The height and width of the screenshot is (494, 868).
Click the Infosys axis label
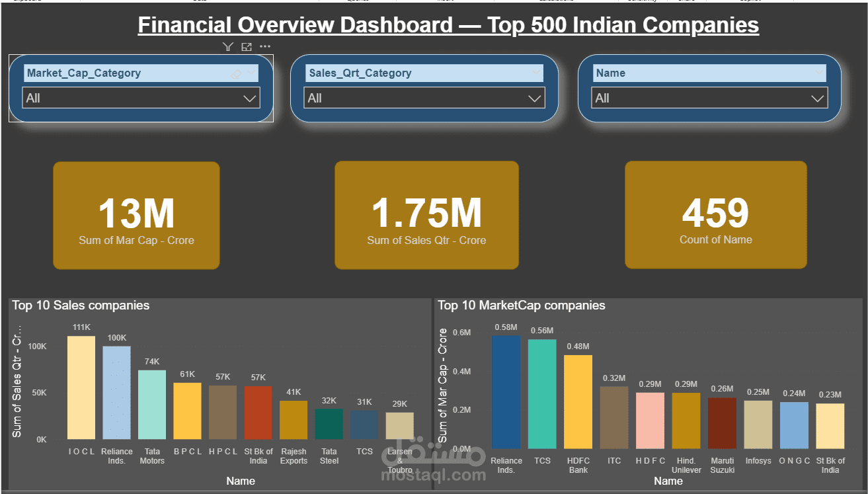(758, 461)
